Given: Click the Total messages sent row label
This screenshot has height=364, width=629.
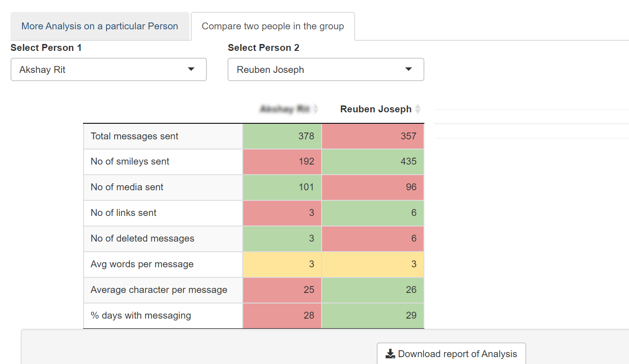Looking at the screenshot, I should pyautogui.click(x=134, y=136).
